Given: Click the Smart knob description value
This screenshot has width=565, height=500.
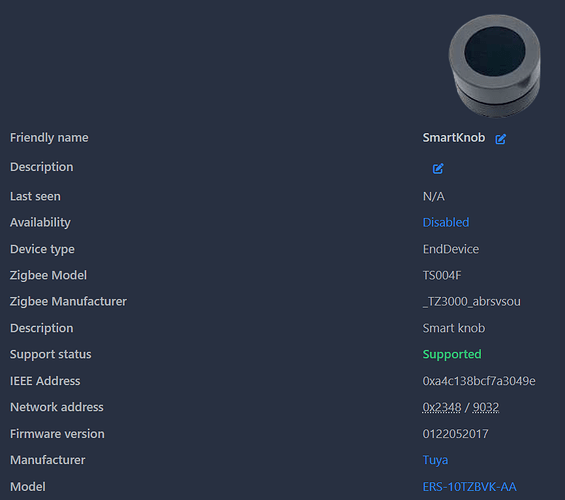Looking at the screenshot, I should [x=454, y=328].
